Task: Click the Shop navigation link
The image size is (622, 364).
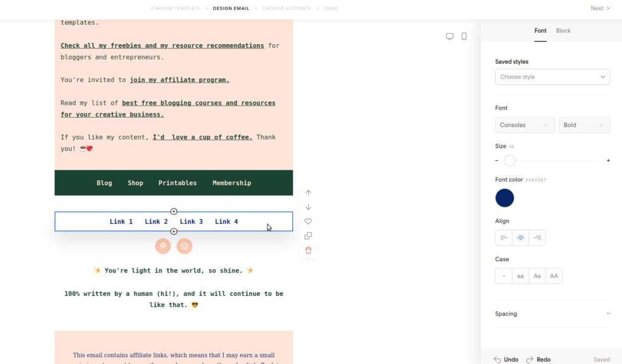Action: (x=135, y=183)
